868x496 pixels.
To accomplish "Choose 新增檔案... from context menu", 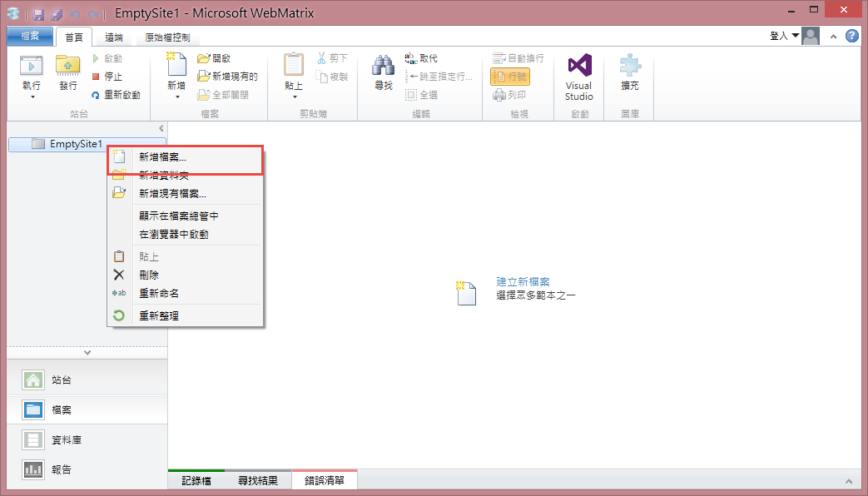I will pos(185,157).
